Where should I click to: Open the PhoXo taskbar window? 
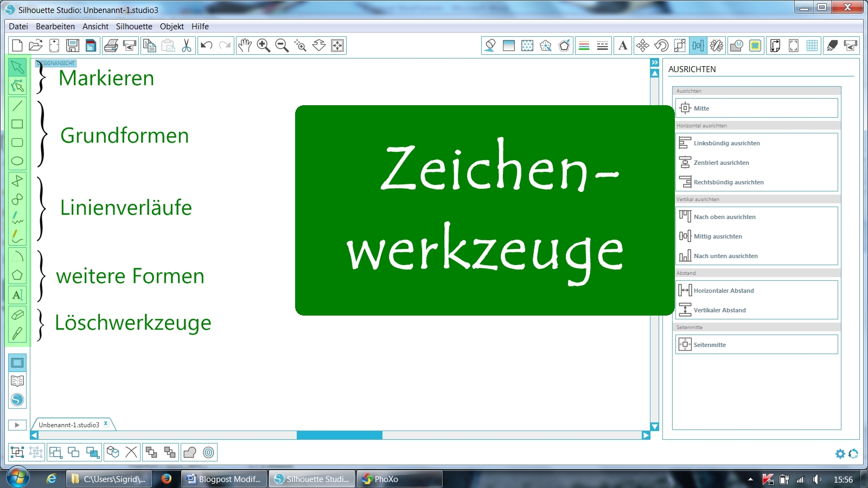tap(399, 479)
